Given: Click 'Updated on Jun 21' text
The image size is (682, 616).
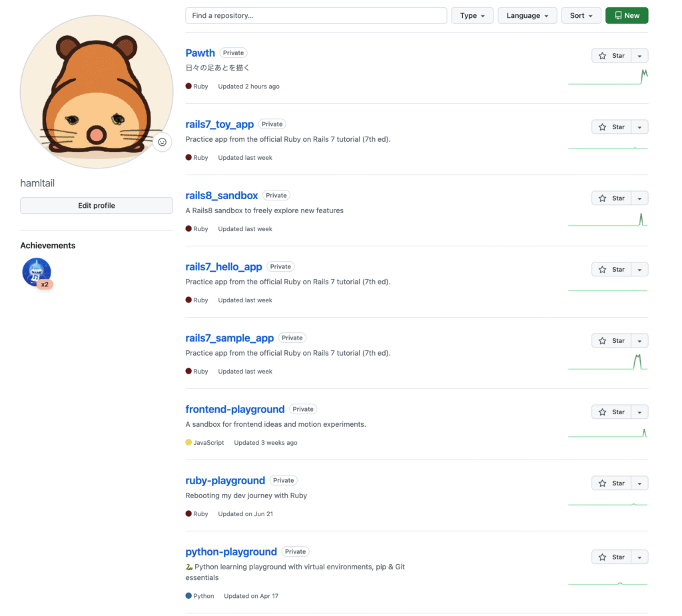Looking at the screenshot, I should click(x=246, y=514).
